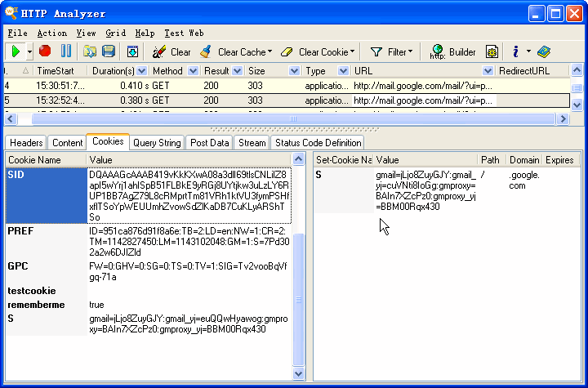Click the Clear toolbar button
This screenshot has width=588, height=388.
click(171, 51)
